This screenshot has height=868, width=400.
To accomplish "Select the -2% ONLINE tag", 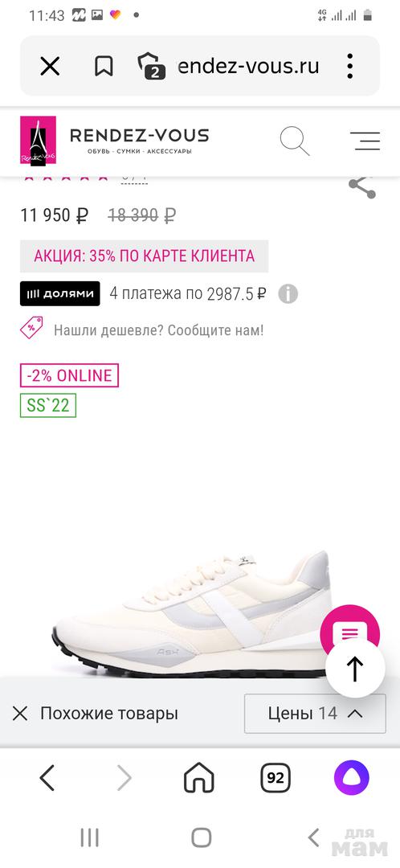I will (70, 376).
